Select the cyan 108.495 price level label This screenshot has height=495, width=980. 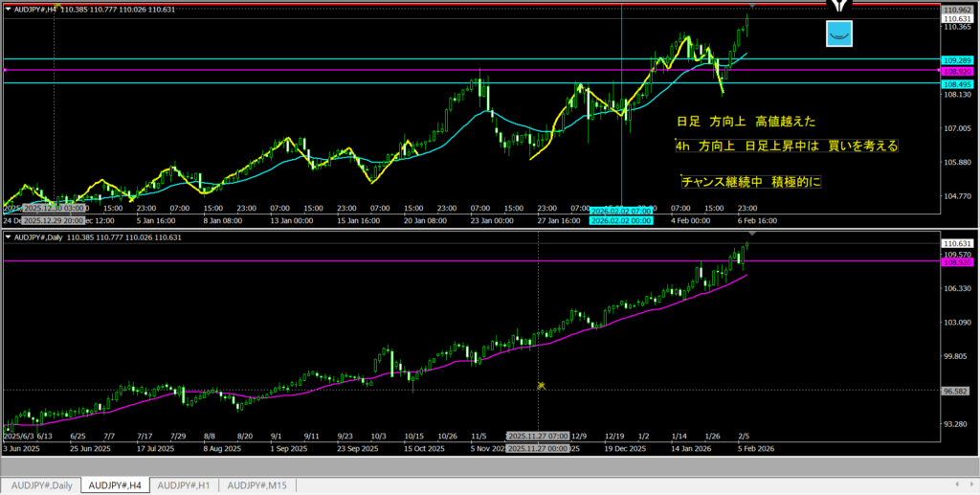(957, 83)
